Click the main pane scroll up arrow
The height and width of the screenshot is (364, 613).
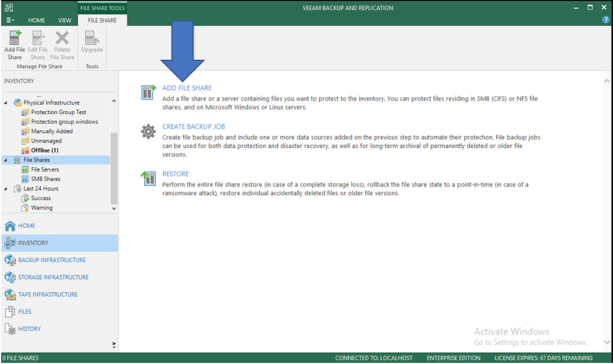coord(607,81)
